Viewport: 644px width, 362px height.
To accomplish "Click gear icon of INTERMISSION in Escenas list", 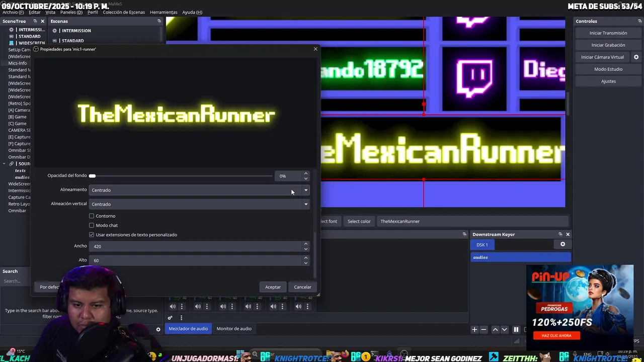I will point(55,31).
